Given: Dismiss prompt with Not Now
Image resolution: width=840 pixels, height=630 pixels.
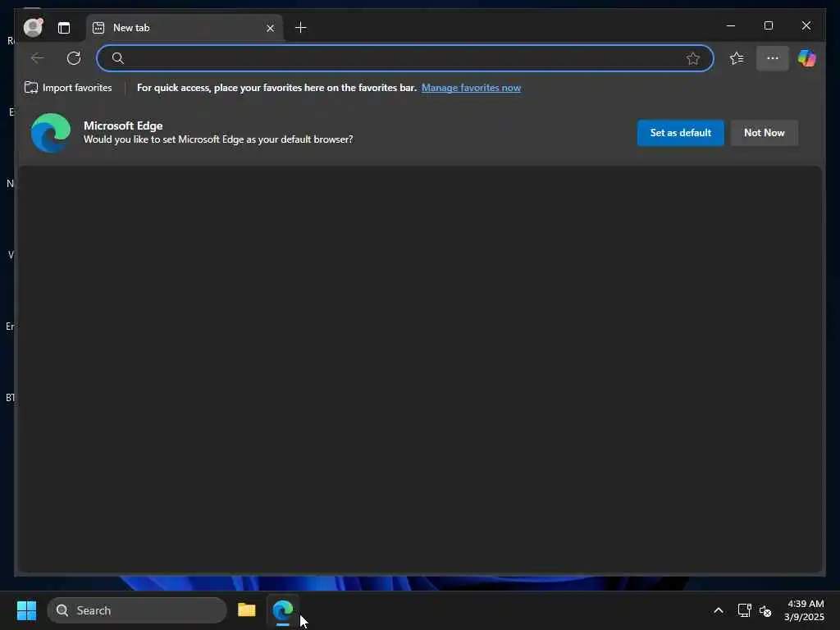Looking at the screenshot, I should pos(764,132).
